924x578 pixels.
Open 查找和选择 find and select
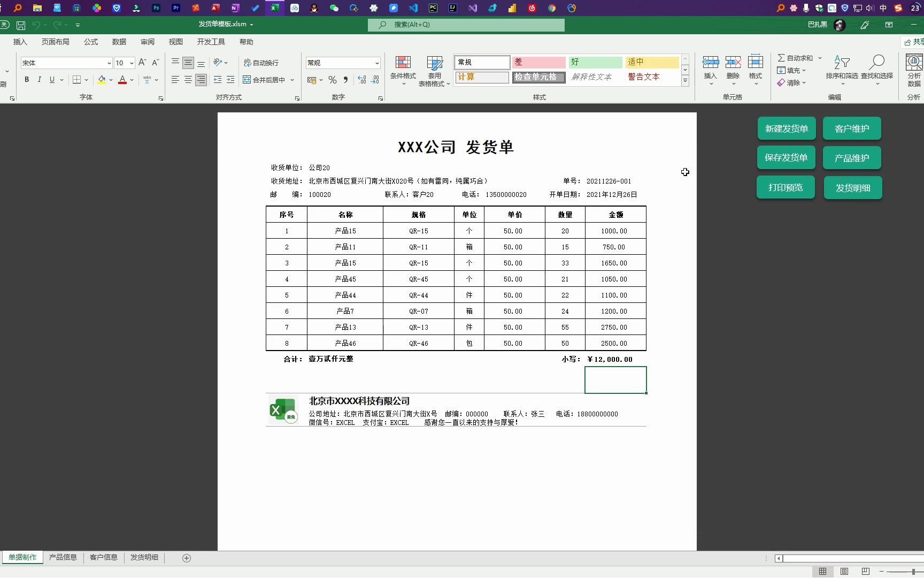click(x=877, y=70)
